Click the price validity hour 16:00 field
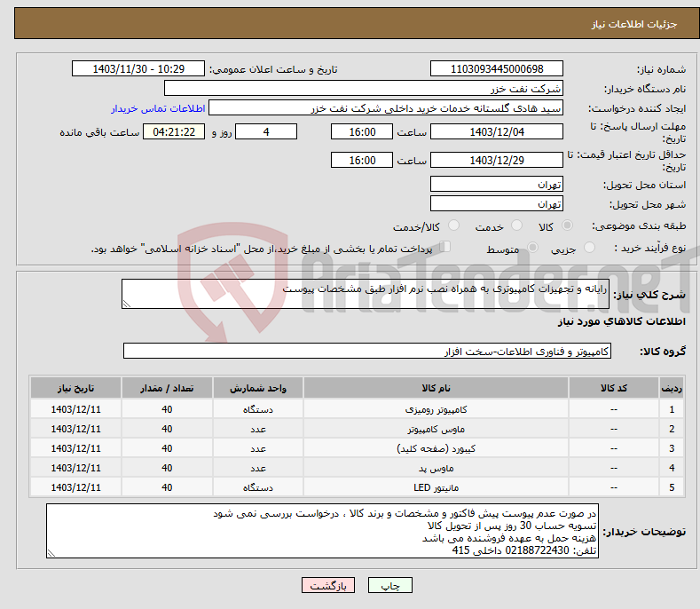The width and height of the screenshot is (700, 609). tap(362, 160)
